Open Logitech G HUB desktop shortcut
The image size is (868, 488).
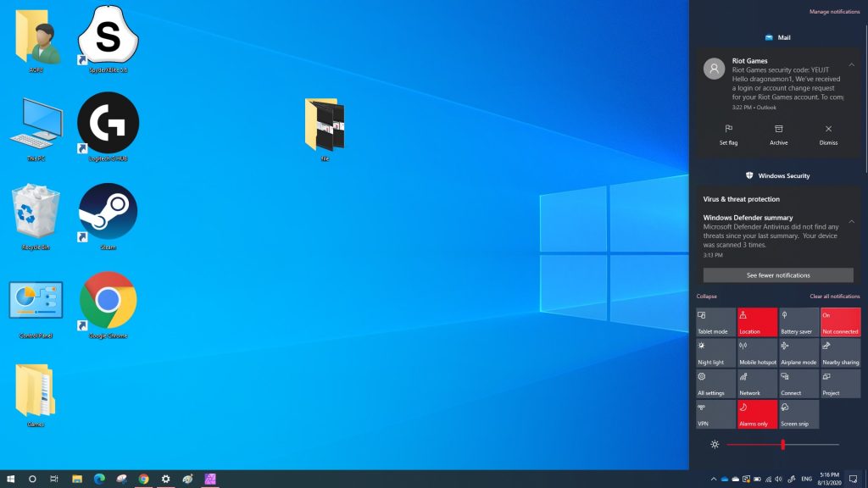[108, 127]
